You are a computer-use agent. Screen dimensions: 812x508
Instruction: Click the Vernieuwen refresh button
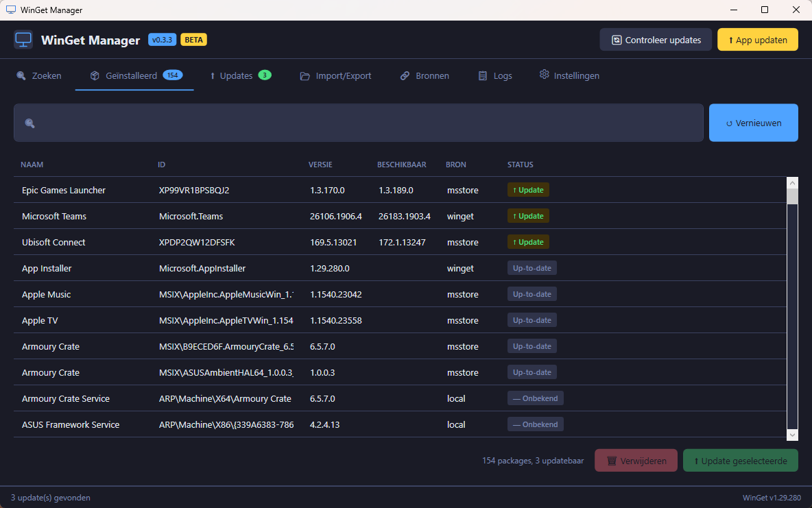[754, 123]
